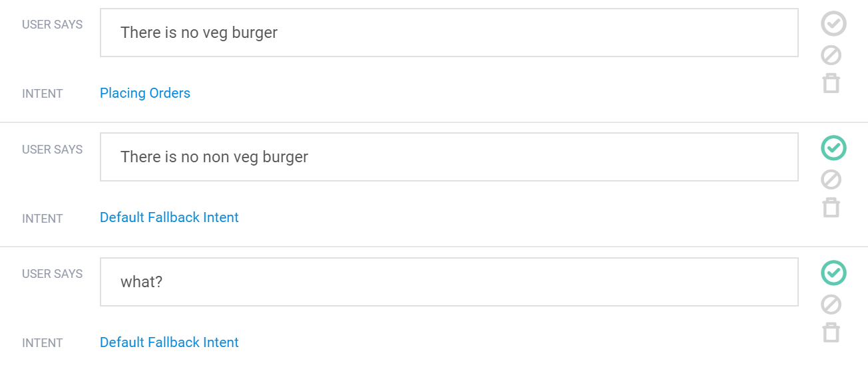
Task: Delete the 'There is no non veg burger' entry
Action: (x=831, y=207)
